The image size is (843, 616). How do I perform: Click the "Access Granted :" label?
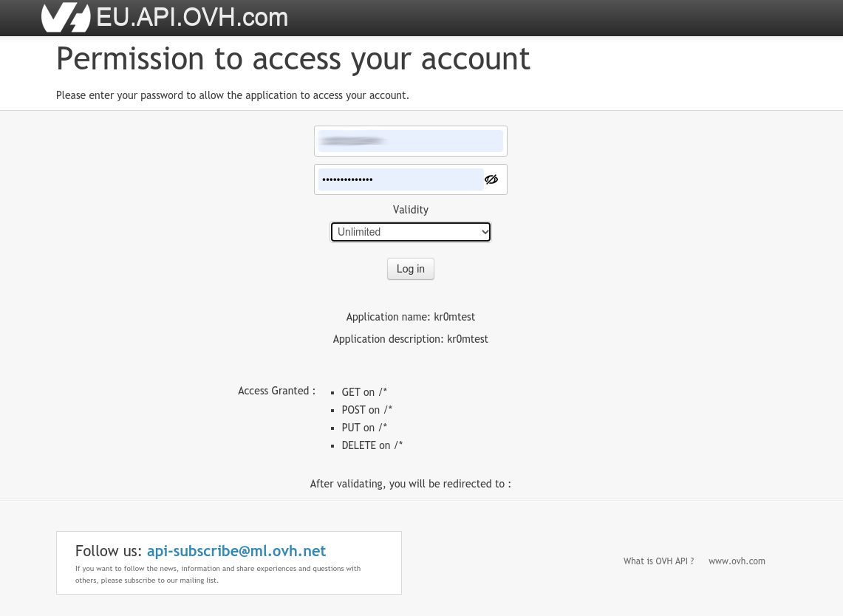click(x=276, y=391)
